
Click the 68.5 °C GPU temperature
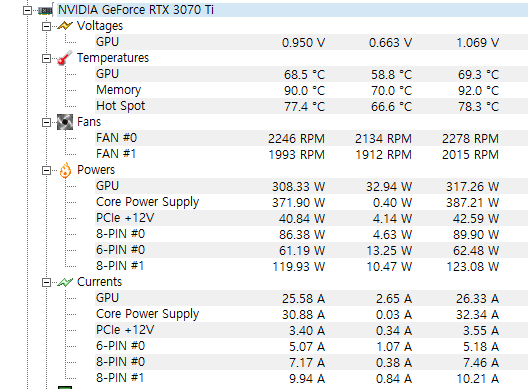pos(304,75)
